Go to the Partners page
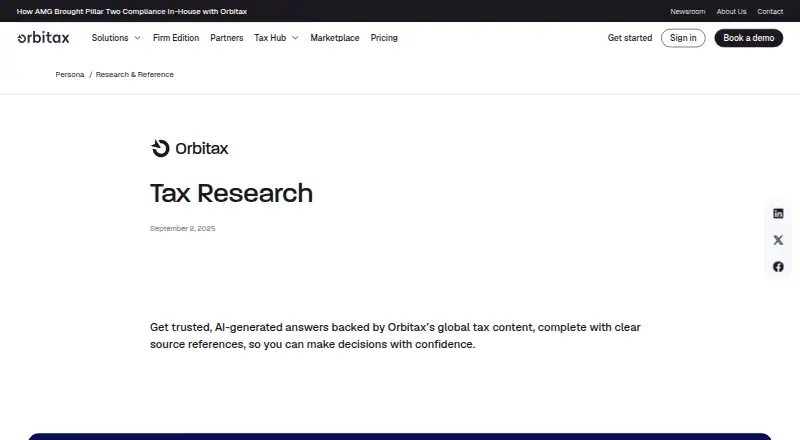Viewport: 800px width, 440px height. [x=227, y=38]
